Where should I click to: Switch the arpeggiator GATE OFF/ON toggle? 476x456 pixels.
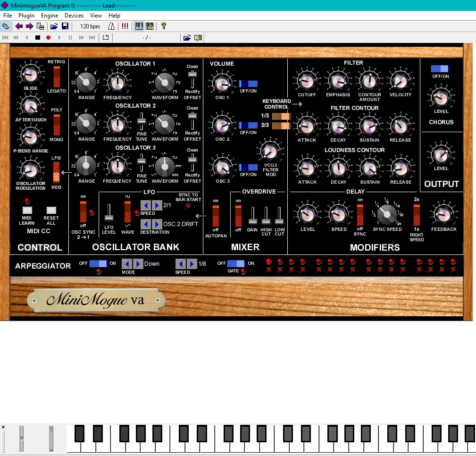(x=236, y=263)
